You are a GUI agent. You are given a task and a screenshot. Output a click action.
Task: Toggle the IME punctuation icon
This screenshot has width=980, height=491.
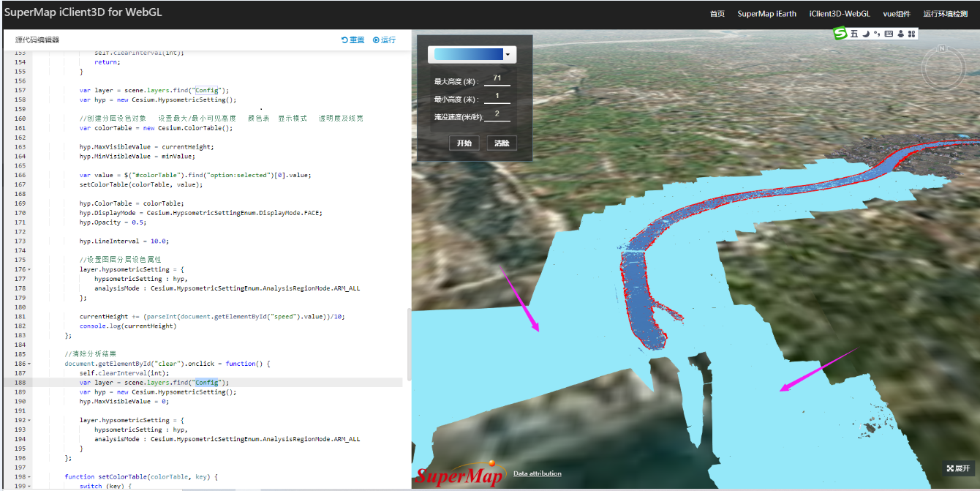pos(877,34)
